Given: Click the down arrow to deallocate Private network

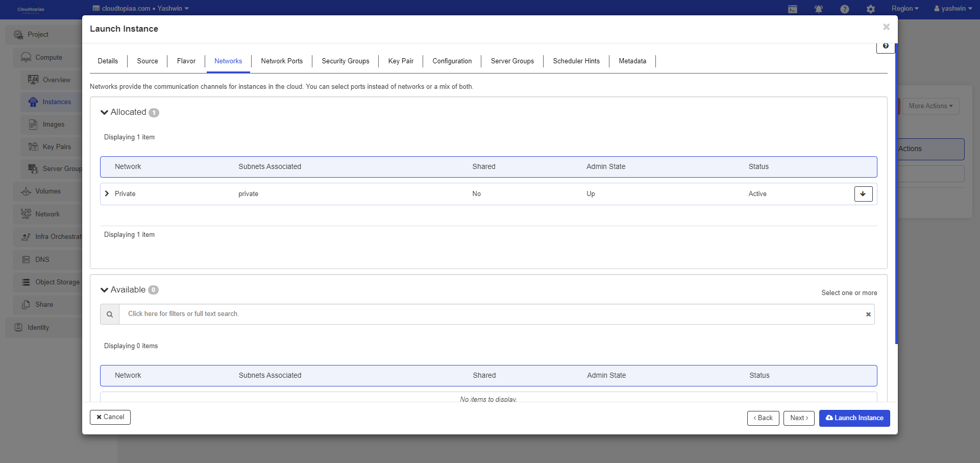Looking at the screenshot, I should point(863,194).
